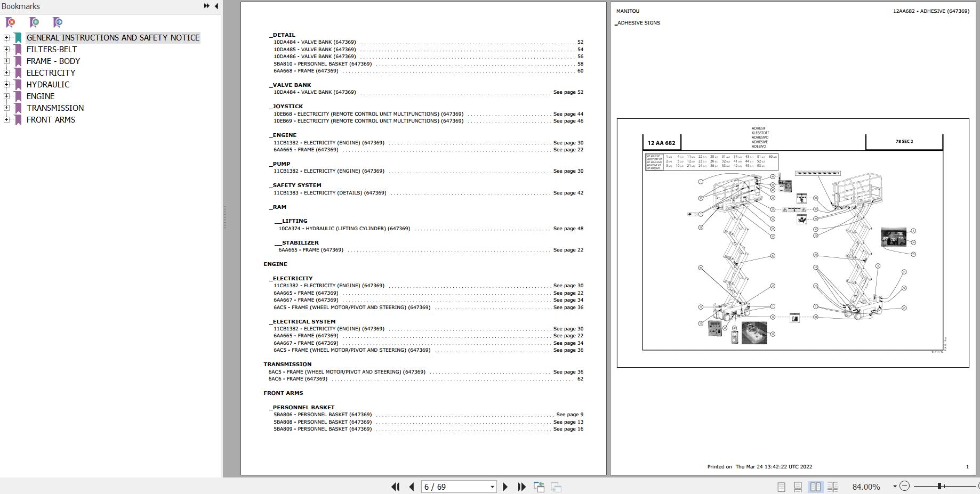Select continuous facing page layout

click(x=833, y=487)
